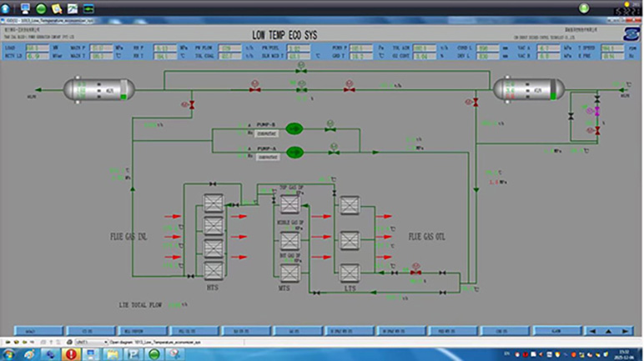Click the bottom LTS heat exchanger block
This screenshot has width=644, height=361.
tap(350, 273)
